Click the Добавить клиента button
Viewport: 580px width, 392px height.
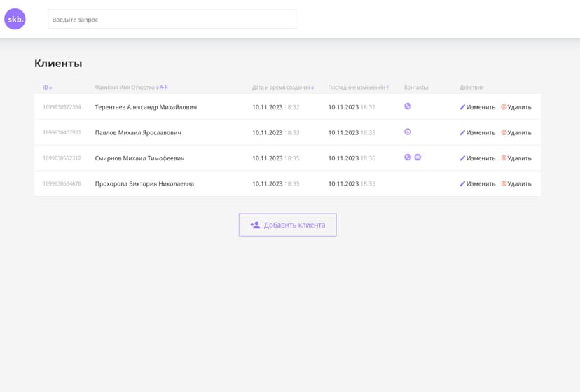click(287, 225)
